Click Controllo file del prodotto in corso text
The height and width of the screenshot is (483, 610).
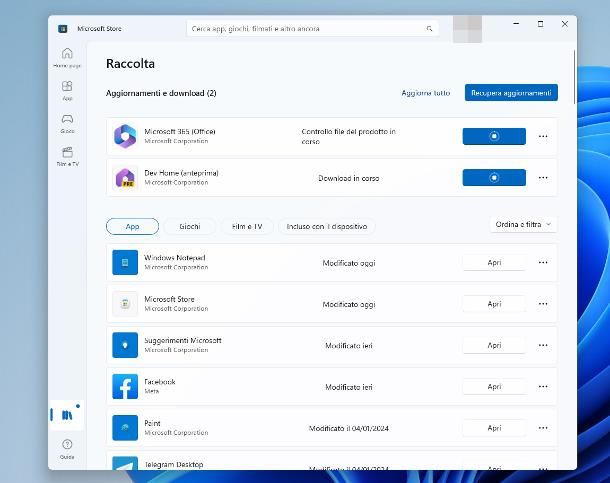pyautogui.click(x=349, y=136)
